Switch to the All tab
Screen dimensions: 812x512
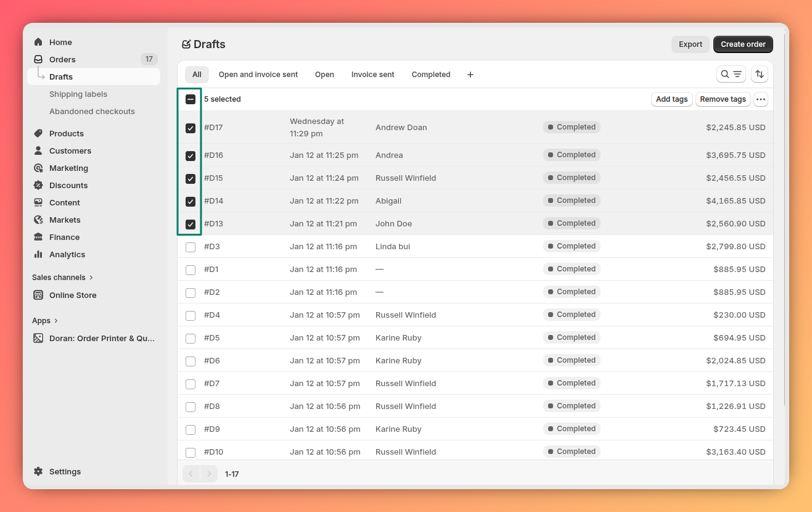tap(197, 75)
